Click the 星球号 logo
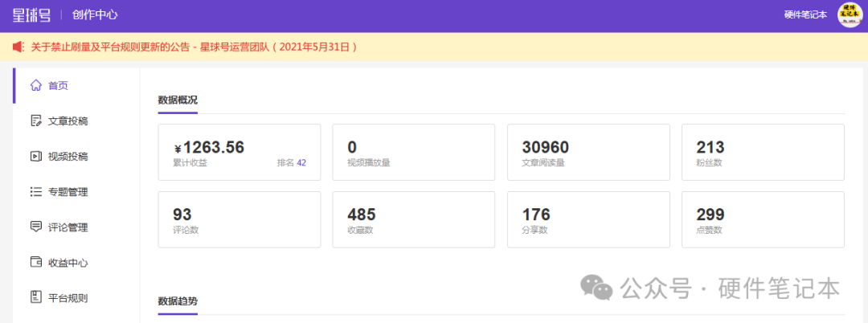This screenshot has height=323, width=868. (x=31, y=14)
